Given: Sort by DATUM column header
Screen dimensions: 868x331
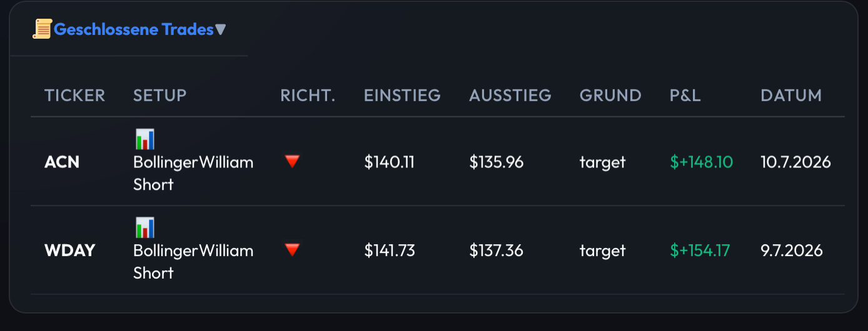Looking at the screenshot, I should click(791, 96).
